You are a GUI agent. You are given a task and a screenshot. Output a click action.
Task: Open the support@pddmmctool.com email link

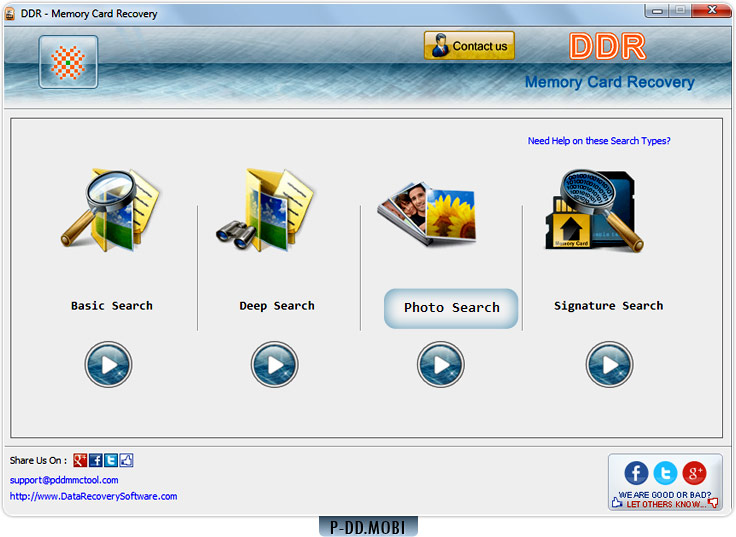point(64,480)
